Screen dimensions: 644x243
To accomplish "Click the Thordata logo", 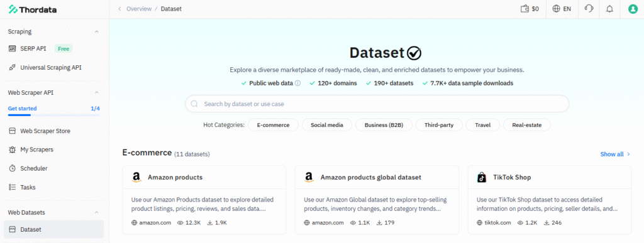I will [x=33, y=9].
